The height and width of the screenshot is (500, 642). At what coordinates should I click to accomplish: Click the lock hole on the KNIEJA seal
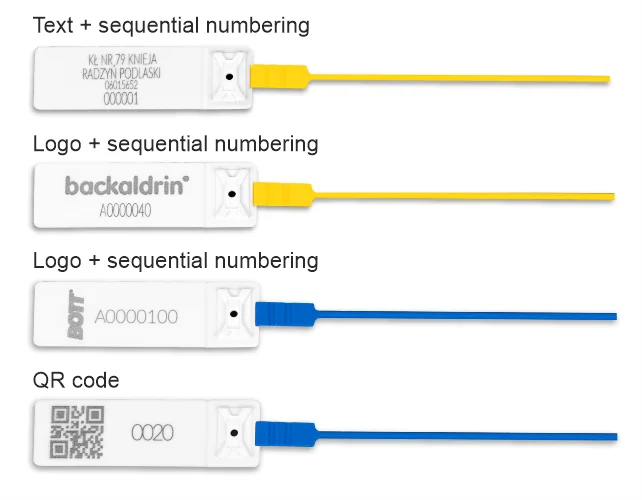[x=229, y=76]
